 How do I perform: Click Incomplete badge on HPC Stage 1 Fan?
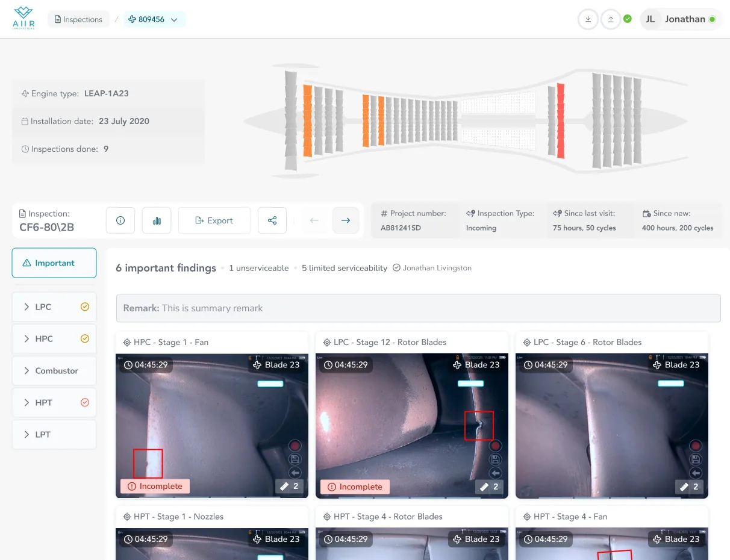pos(155,487)
